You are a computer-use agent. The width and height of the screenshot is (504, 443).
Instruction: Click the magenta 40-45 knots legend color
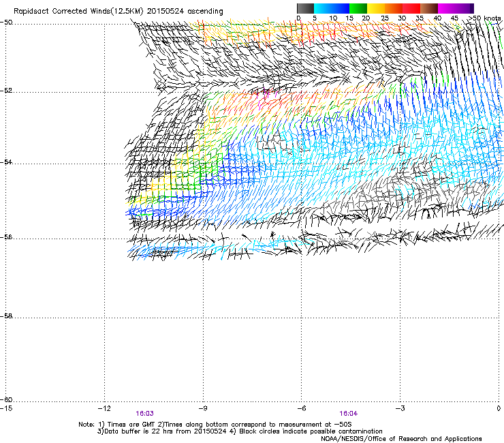tap(447, 8)
